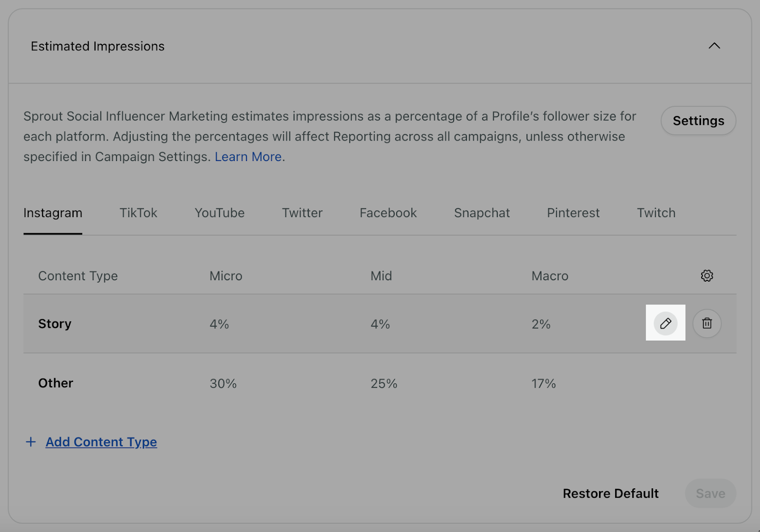Click the plus icon beside Add Content Type

(31, 442)
